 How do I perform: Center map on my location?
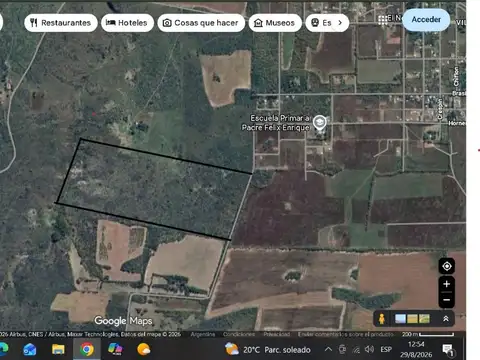[x=447, y=266]
